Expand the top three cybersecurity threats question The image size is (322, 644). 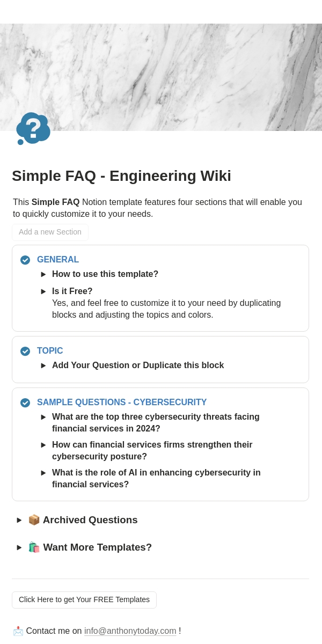(43, 417)
